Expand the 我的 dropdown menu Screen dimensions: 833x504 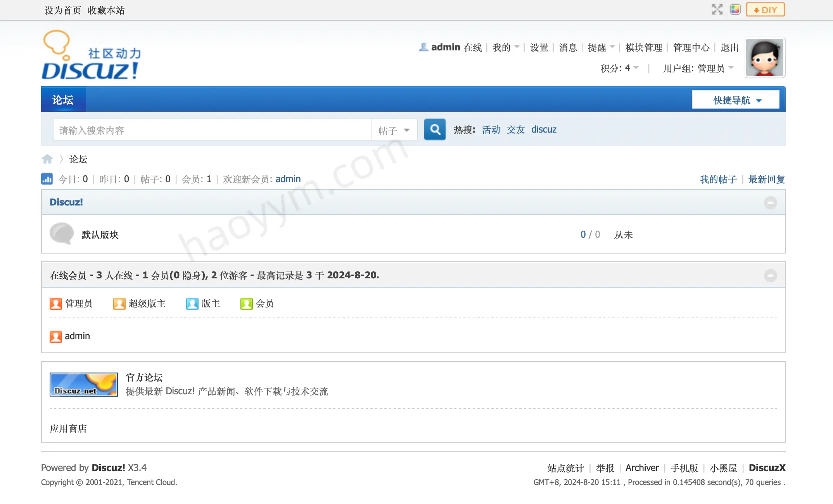click(505, 47)
